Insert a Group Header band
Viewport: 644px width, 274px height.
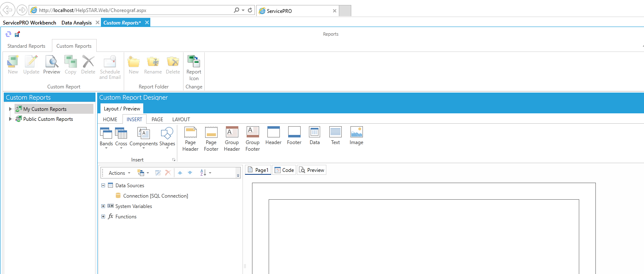(232, 139)
